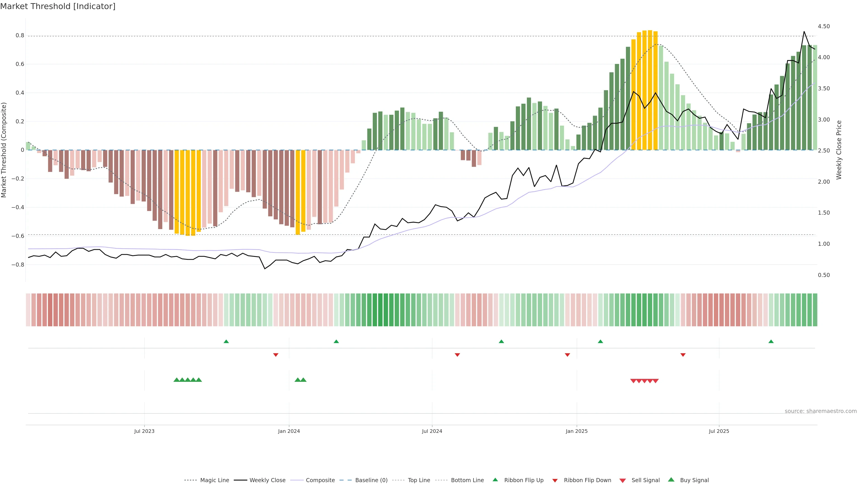Image resolution: width=868 pixels, height=488 pixels.
Task: Toggle Baseline (0) legend entry
Action: pyautogui.click(x=371, y=480)
